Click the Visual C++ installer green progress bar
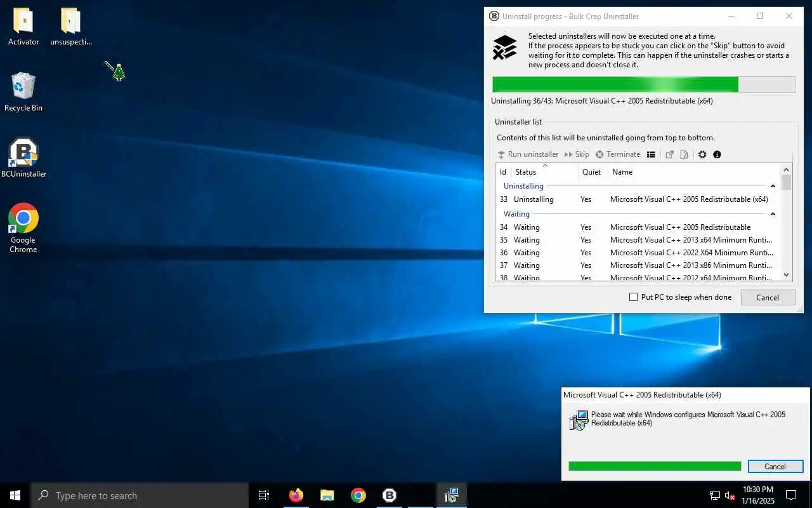 click(x=655, y=466)
